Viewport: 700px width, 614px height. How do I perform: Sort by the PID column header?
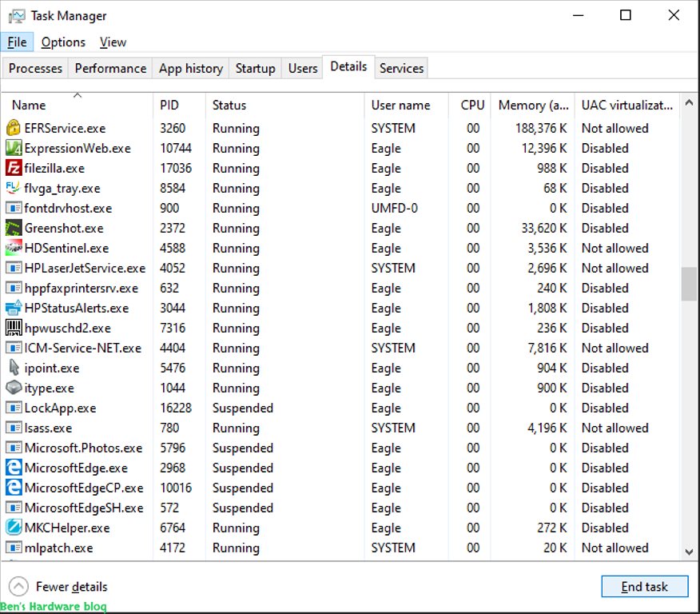179,105
